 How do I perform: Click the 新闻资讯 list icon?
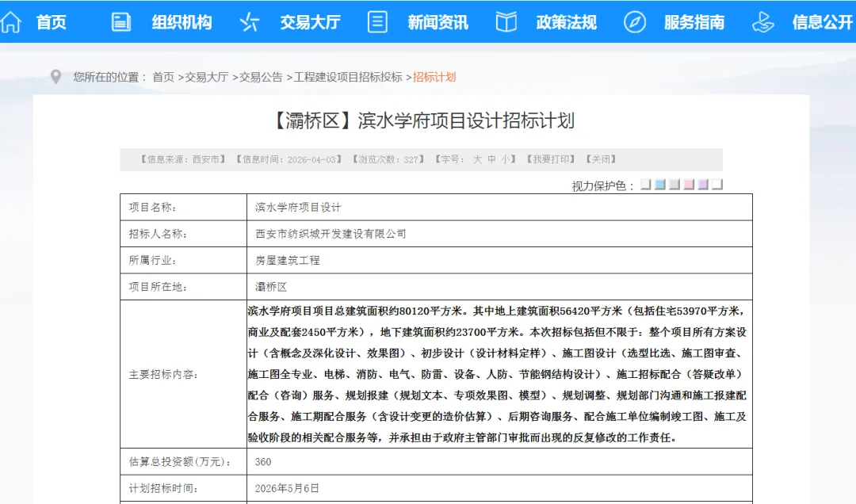377,22
